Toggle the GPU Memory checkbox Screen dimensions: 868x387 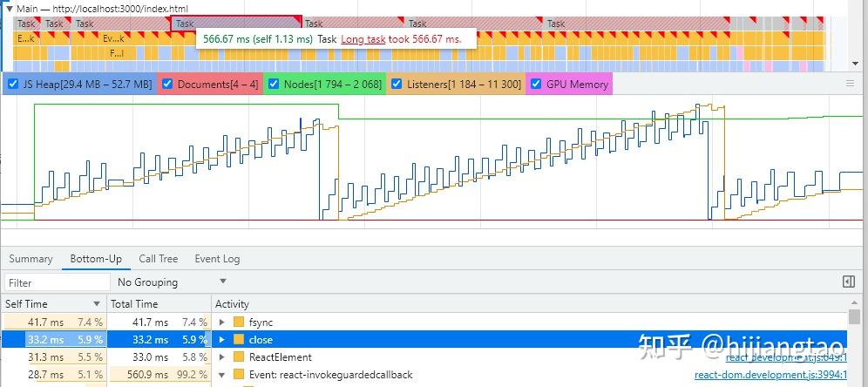click(x=536, y=85)
